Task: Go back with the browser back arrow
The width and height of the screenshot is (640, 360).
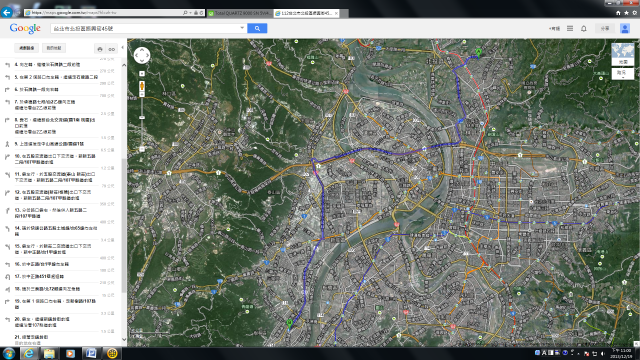Action: (7, 12)
